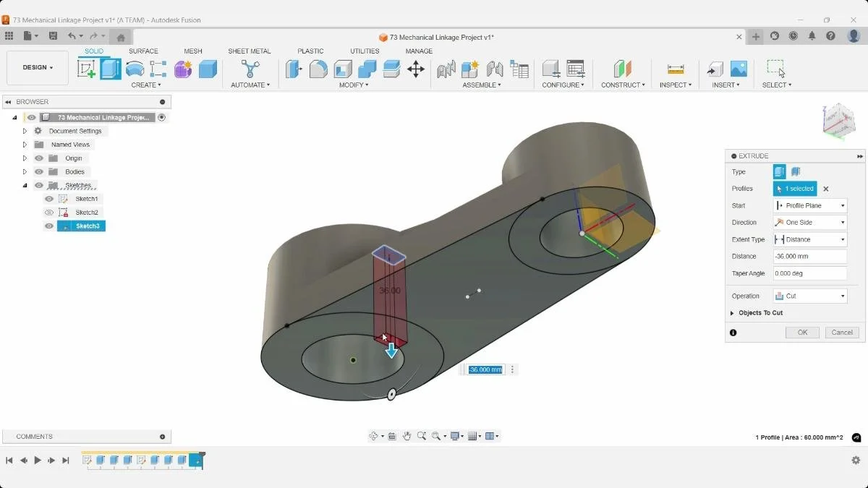
Task: Click the Undo arrow
Action: (x=72, y=36)
